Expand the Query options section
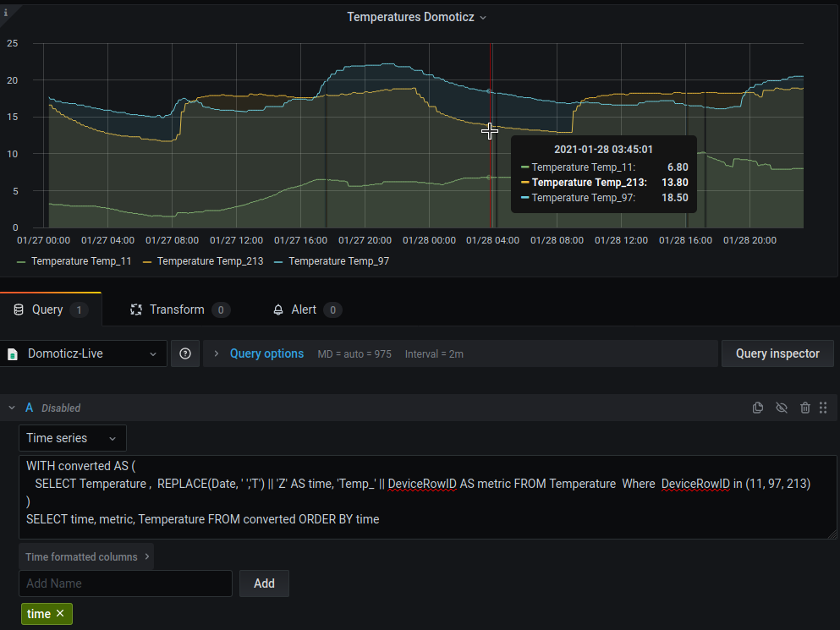This screenshot has width=840, height=630. coord(266,353)
